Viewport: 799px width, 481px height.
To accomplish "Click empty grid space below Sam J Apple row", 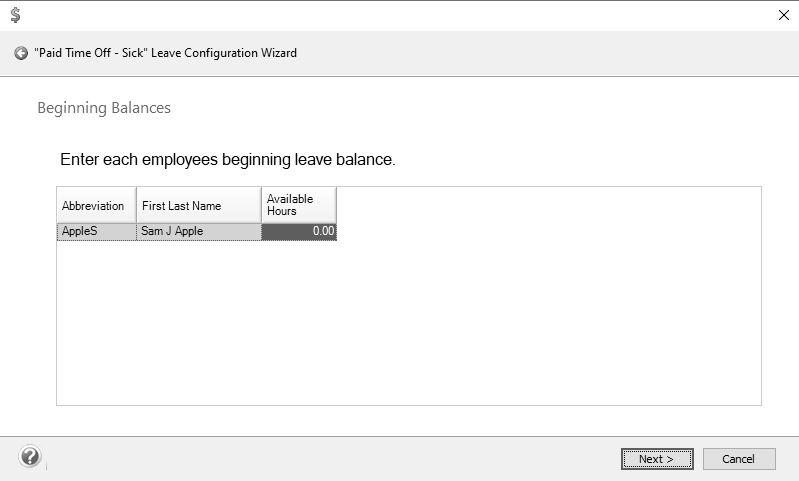I will [x=198, y=320].
